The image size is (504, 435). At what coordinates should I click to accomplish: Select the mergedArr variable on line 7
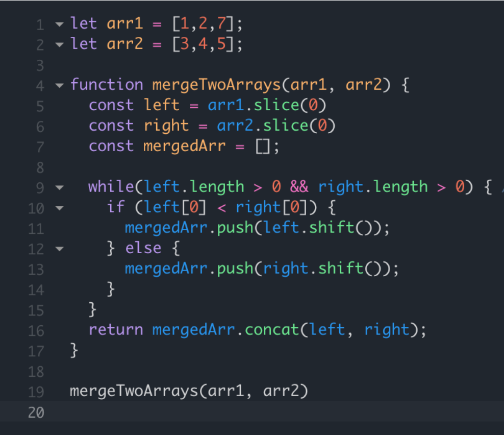click(x=184, y=146)
